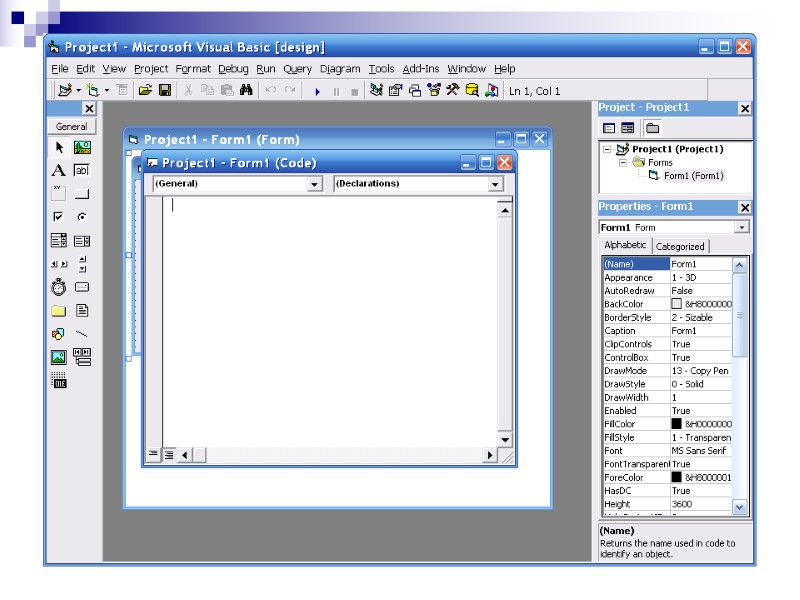Image resolution: width=800 pixels, height=600 pixels.
Task: Click Open Project toolbar icon
Action: point(145,90)
